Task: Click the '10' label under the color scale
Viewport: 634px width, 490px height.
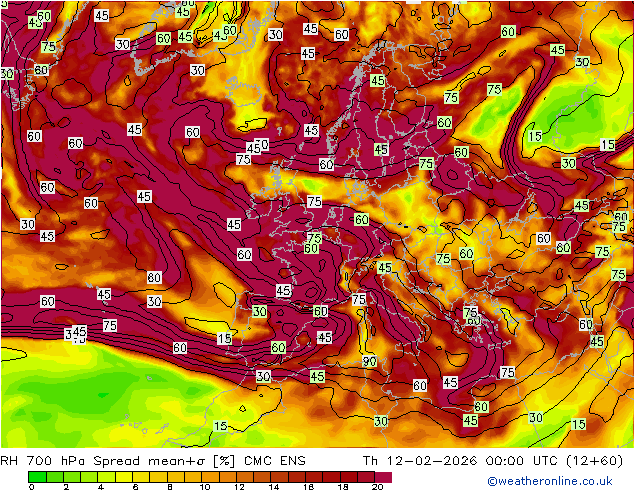Action: pos(205,487)
